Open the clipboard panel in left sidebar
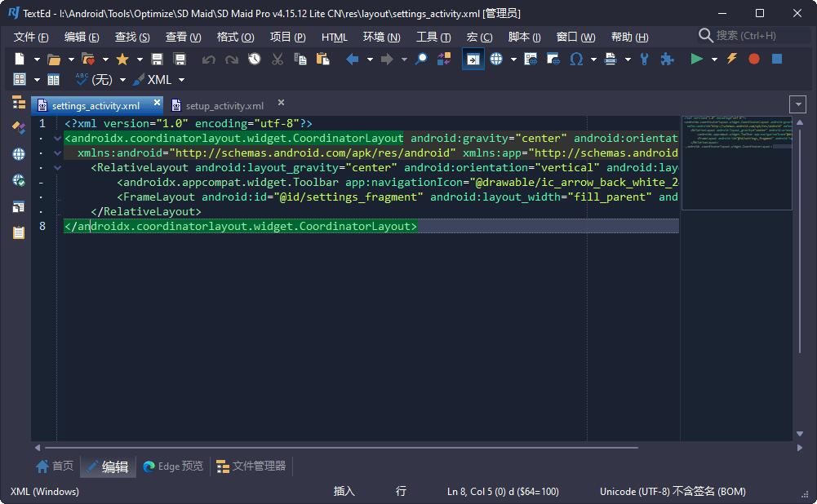This screenshot has height=504, width=817. [x=19, y=232]
